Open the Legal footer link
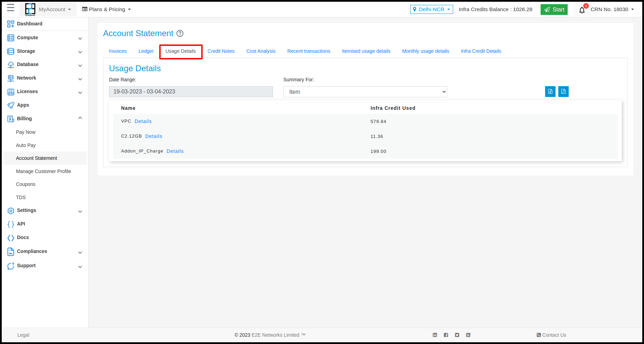Viewport: 644px width, 344px height. pos(23,335)
